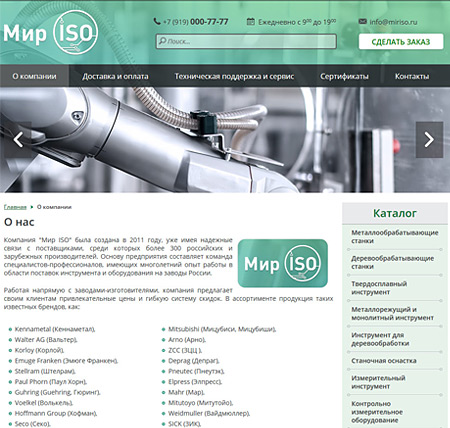This screenshot has width=450, height=428.
Task: Click the СДЕЛАТЬ ЗАКАЗ button
Action: pyautogui.click(x=401, y=42)
